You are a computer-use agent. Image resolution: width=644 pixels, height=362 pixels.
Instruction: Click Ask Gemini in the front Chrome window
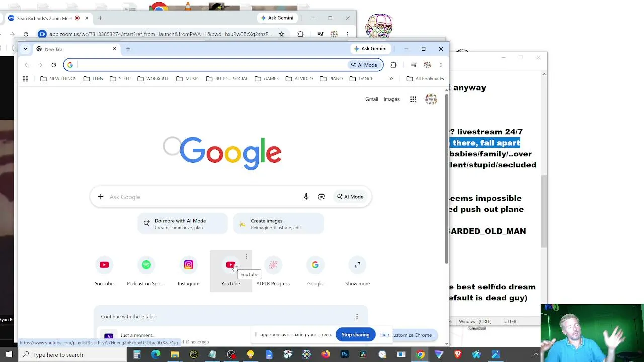pos(370,49)
